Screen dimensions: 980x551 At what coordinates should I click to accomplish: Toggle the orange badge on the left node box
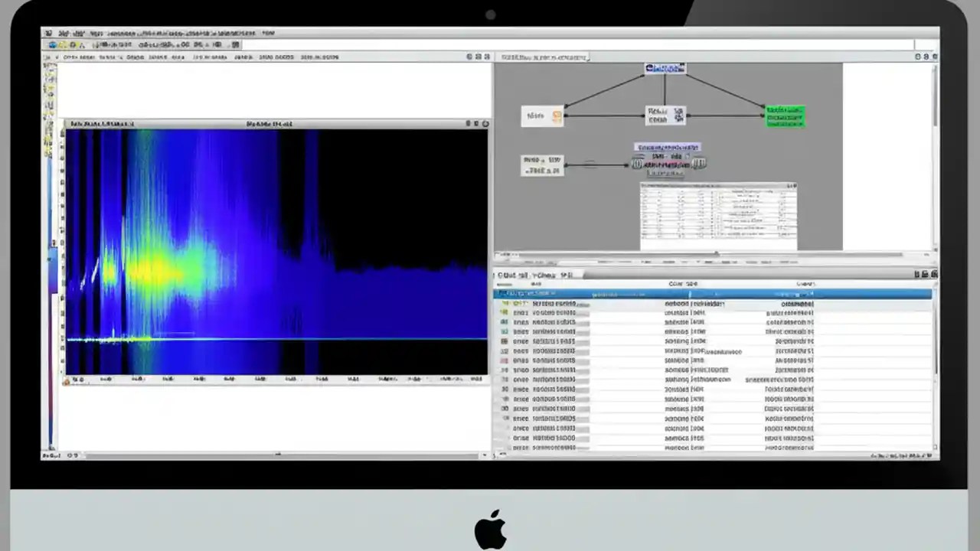557,115
